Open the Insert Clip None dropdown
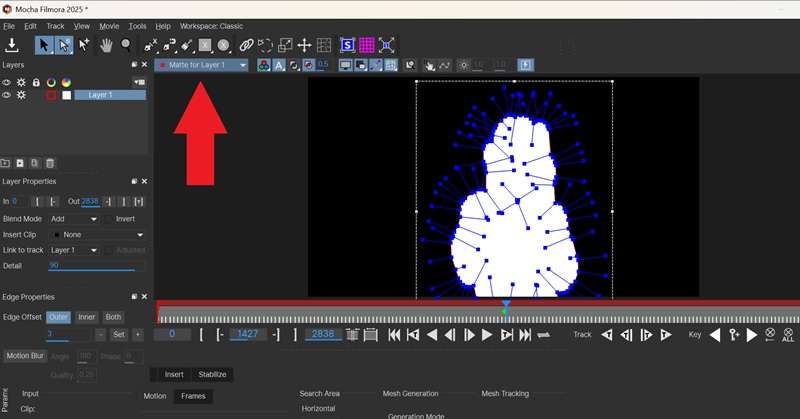The width and height of the screenshot is (800, 419). 97,235
